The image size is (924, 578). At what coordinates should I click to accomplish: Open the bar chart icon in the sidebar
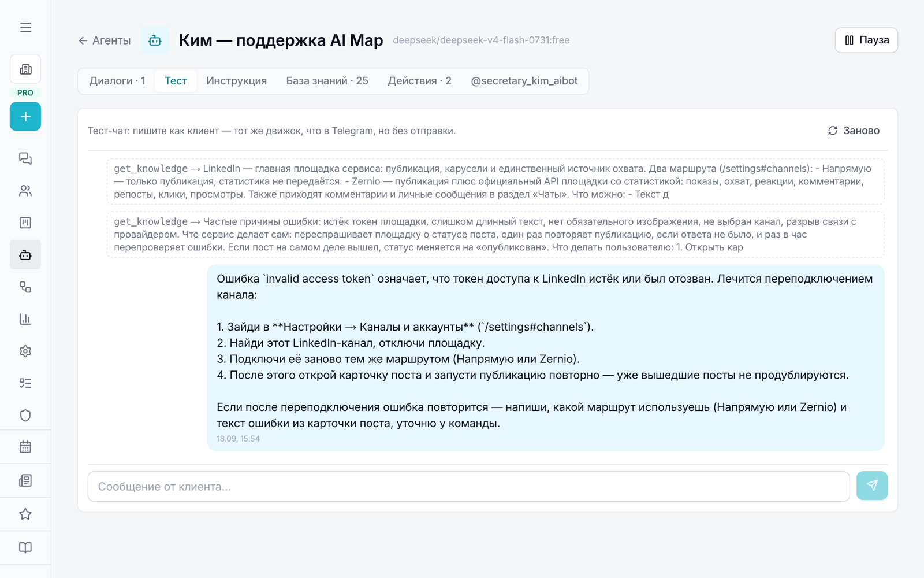point(25,319)
